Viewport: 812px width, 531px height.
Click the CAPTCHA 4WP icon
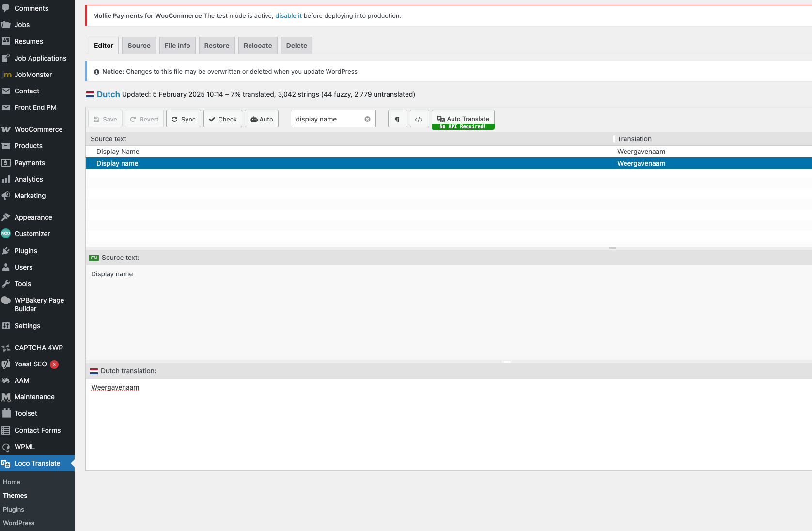(6, 348)
